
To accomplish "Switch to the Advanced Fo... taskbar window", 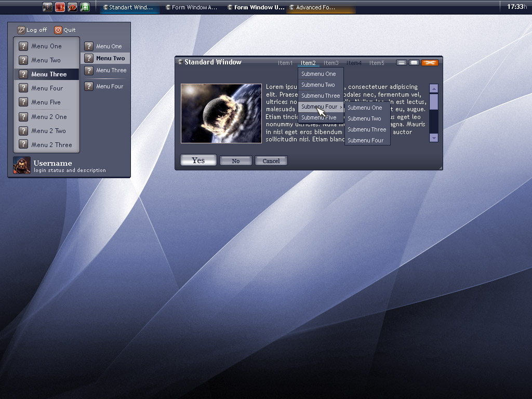I will (315, 8).
